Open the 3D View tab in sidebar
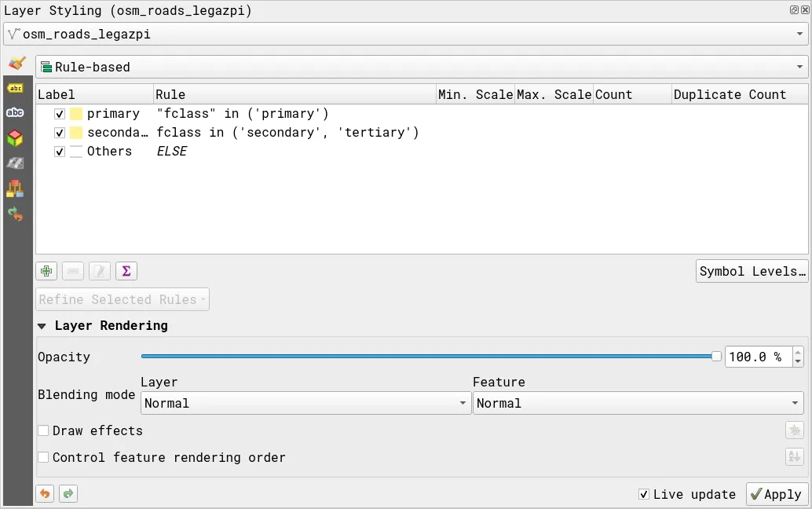This screenshot has height=509, width=812. tap(15, 138)
